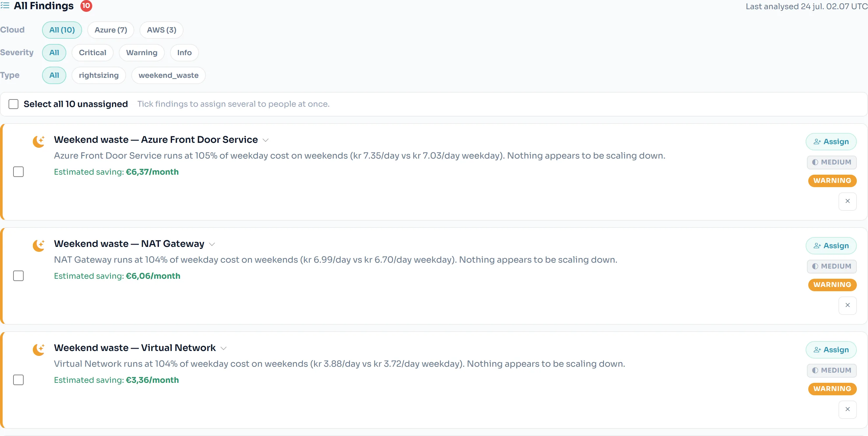This screenshot has width=868, height=436.
Task: Dismiss the Azure Front Door Service finding
Action: tap(847, 201)
